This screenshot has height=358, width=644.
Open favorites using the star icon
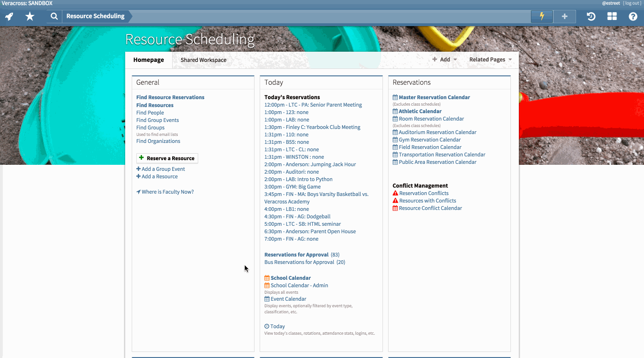tap(29, 16)
